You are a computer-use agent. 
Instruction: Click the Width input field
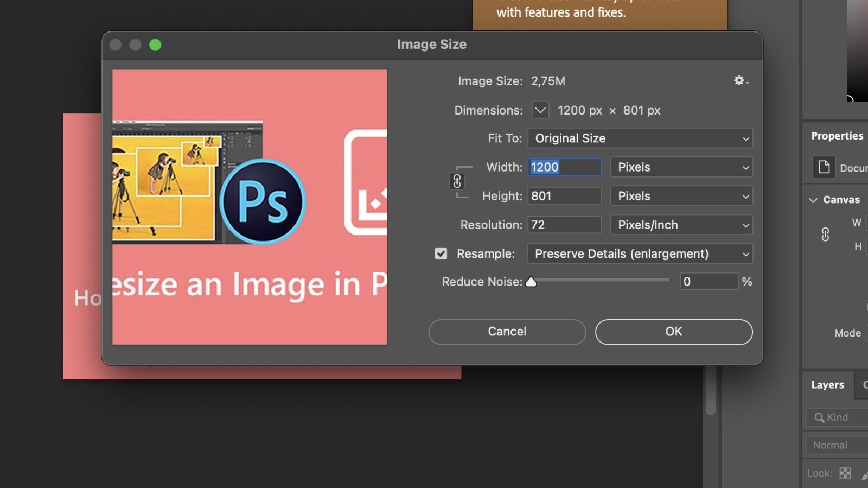565,167
